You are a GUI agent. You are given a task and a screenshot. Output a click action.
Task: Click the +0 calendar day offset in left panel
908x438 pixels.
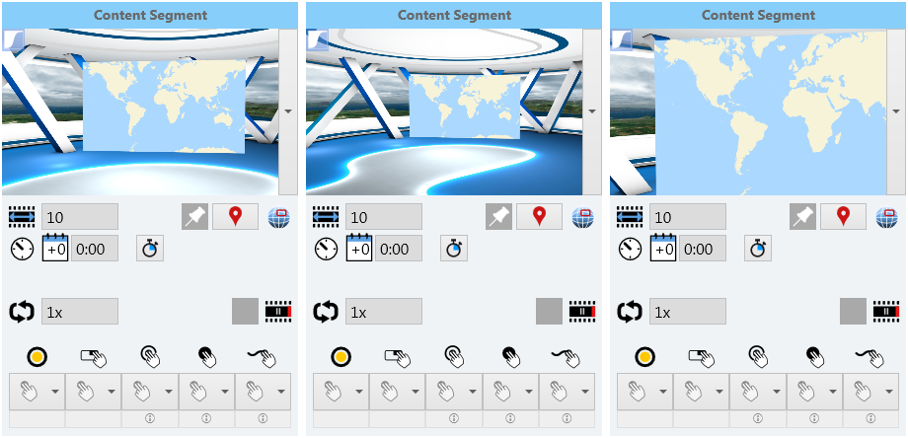click(x=55, y=248)
